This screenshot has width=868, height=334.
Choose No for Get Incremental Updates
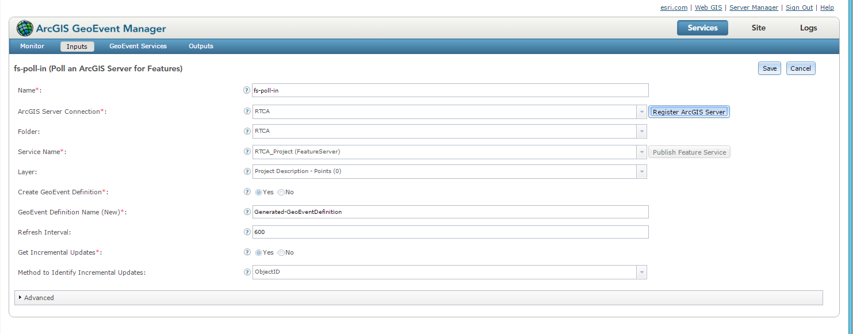[x=281, y=252]
